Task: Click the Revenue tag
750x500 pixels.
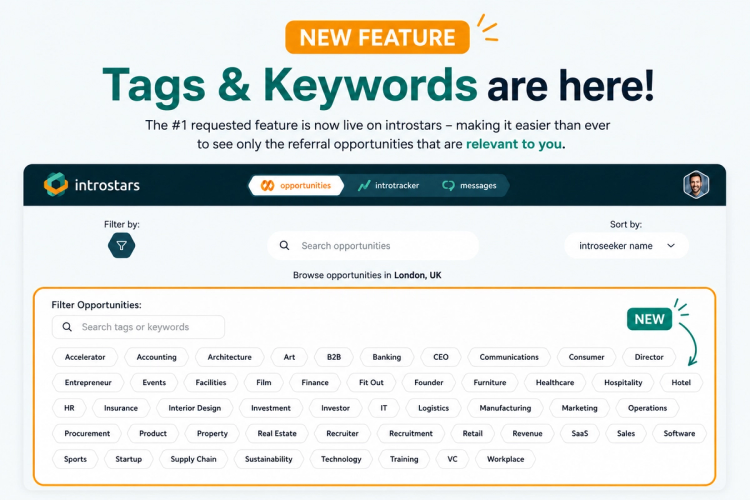Action: pos(527,433)
